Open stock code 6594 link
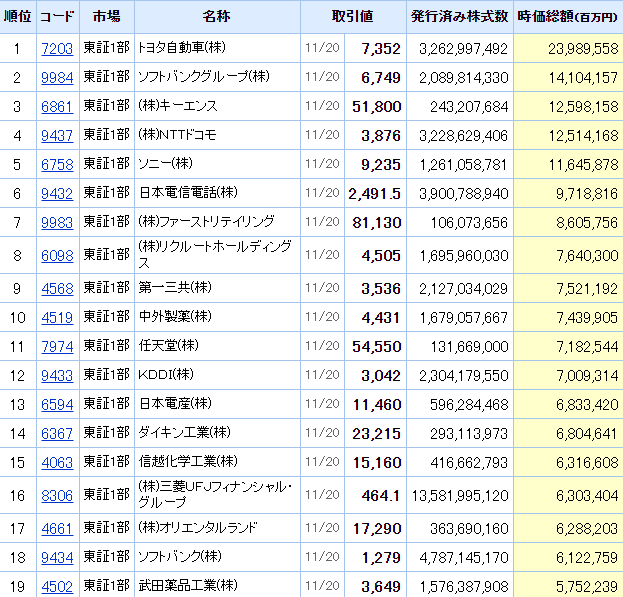 click(x=57, y=404)
